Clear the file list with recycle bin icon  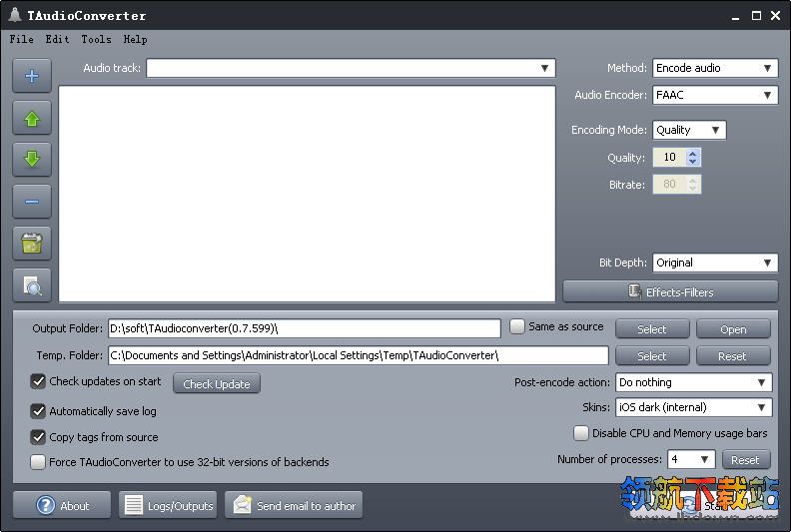point(32,245)
